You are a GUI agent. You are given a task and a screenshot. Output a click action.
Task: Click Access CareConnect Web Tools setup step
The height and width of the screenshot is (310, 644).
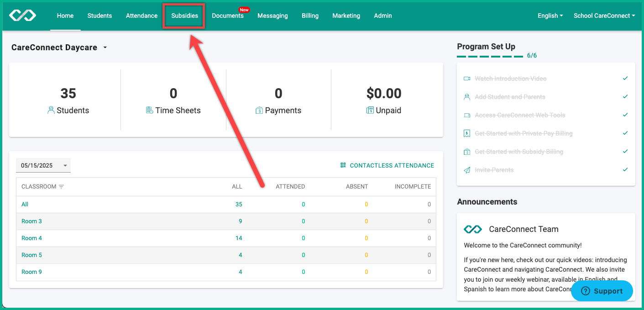tap(520, 115)
